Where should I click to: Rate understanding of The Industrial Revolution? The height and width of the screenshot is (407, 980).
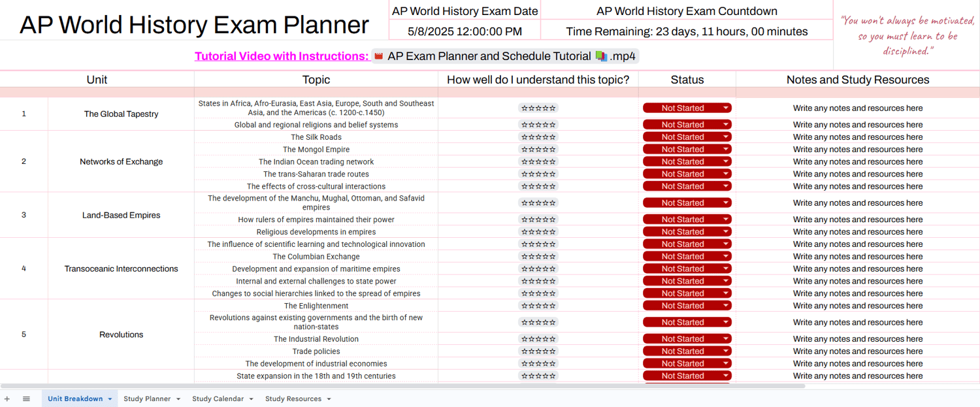click(538, 339)
